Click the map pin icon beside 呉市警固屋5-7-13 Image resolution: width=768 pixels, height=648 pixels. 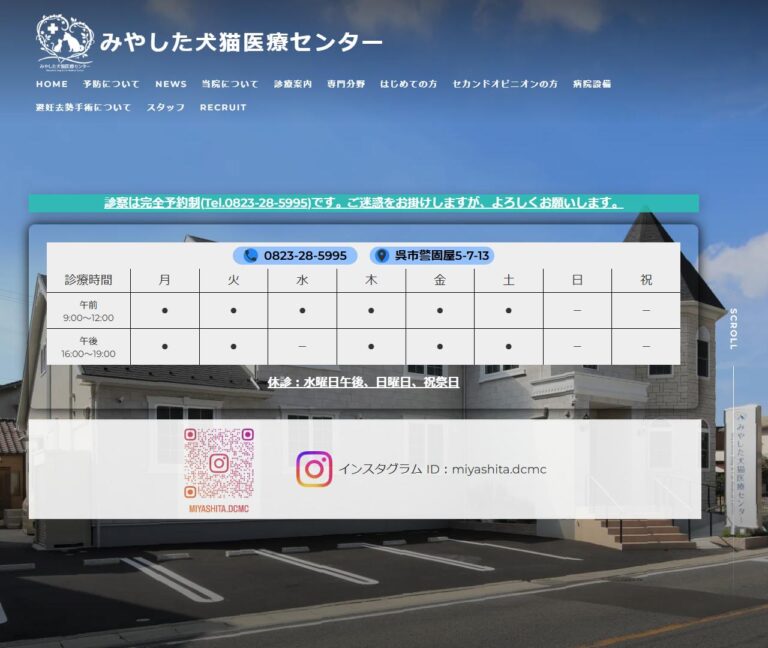(x=381, y=255)
